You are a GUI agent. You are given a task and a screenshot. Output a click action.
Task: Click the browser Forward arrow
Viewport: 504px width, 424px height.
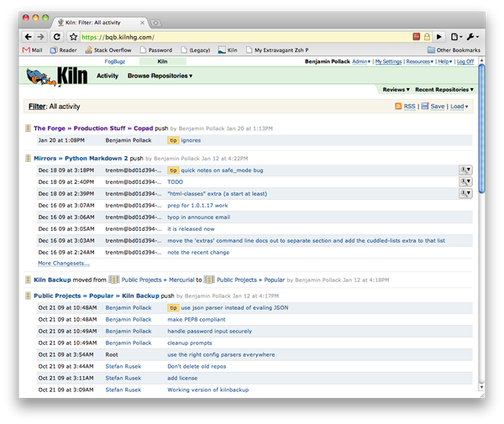point(40,37)
